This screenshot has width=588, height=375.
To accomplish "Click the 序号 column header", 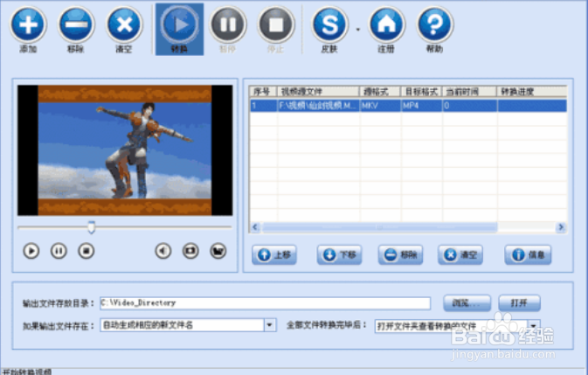I will [263, 92].
